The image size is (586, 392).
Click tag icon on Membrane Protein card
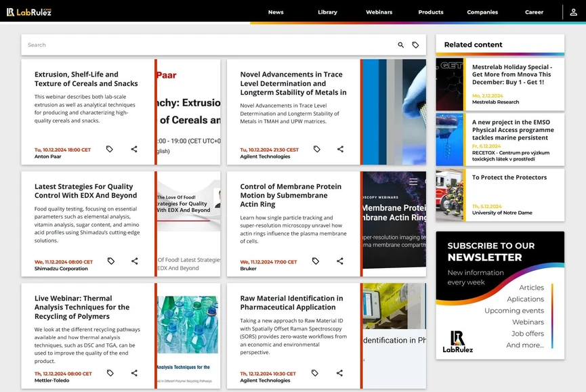pyautogui.click(x=316, y=261)
